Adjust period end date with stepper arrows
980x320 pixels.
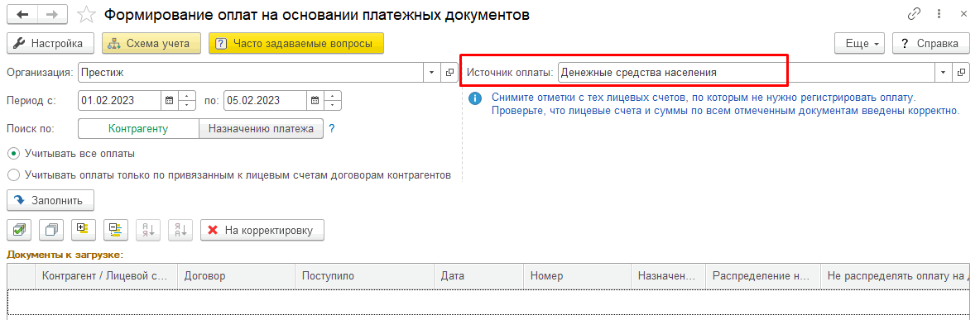[x=333, y=100]
